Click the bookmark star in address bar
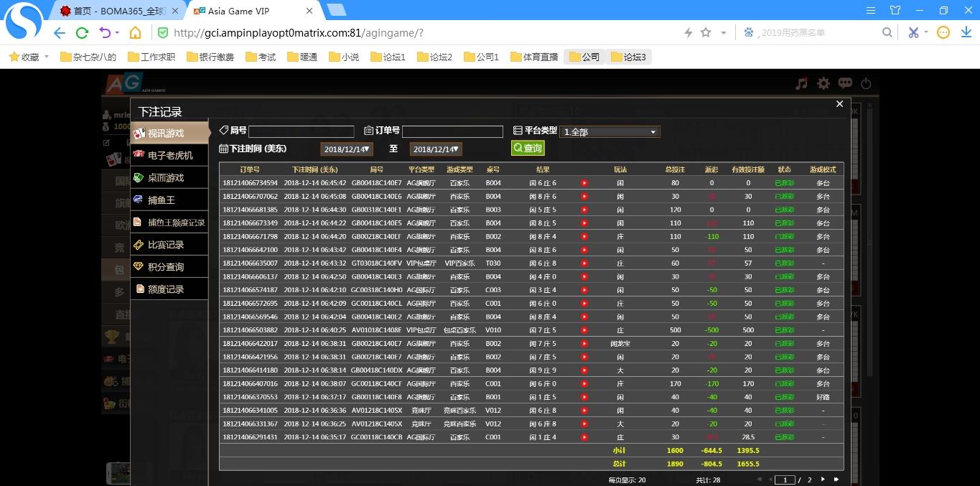Viewport: 980px width, 486px height. pos(706,32)
